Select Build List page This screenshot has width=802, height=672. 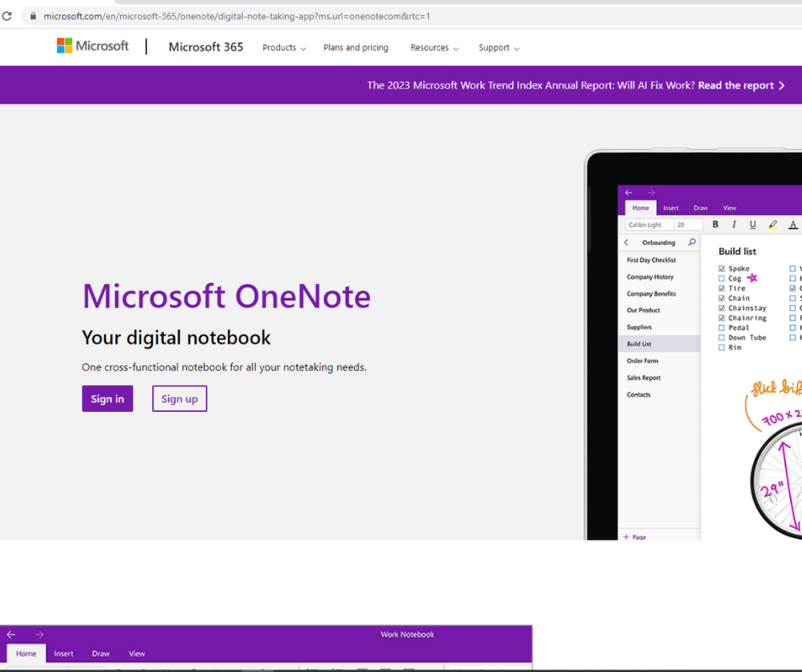coord(659,344)
